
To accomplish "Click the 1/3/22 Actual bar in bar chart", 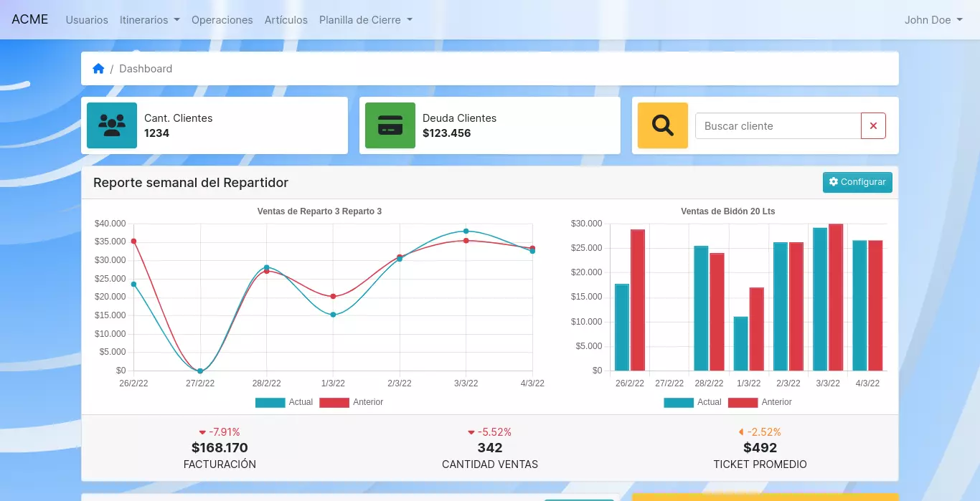I will (740, 343).
